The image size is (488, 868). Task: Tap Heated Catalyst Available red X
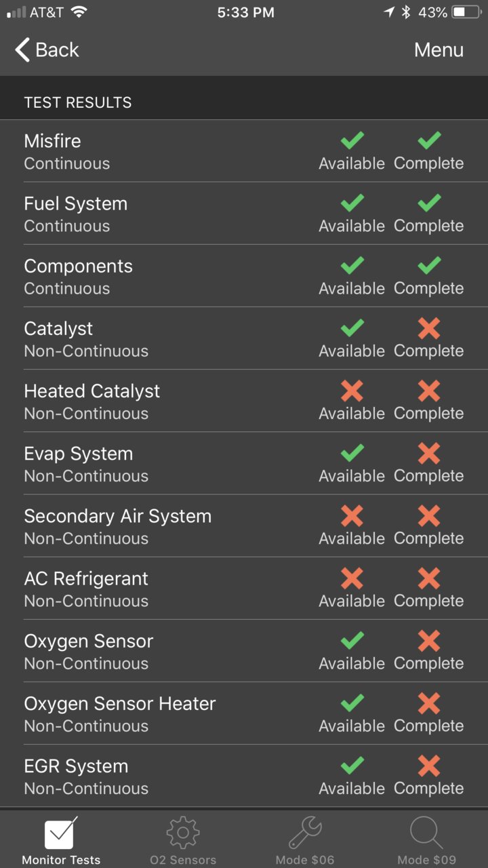pos(352,391)
